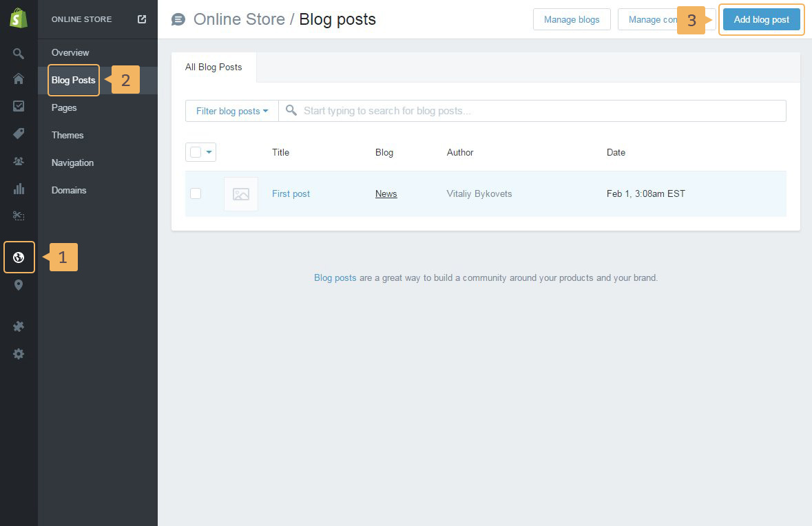The image size is (812, 526).
Task: Open bulk selection dropdown arrow in table header
Action: pos(209,152)
